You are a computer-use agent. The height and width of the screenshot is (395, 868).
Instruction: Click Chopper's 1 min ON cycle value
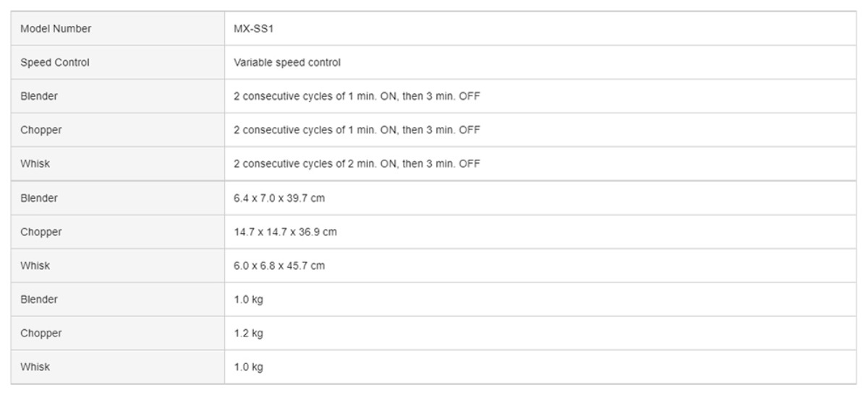point(357,130)
